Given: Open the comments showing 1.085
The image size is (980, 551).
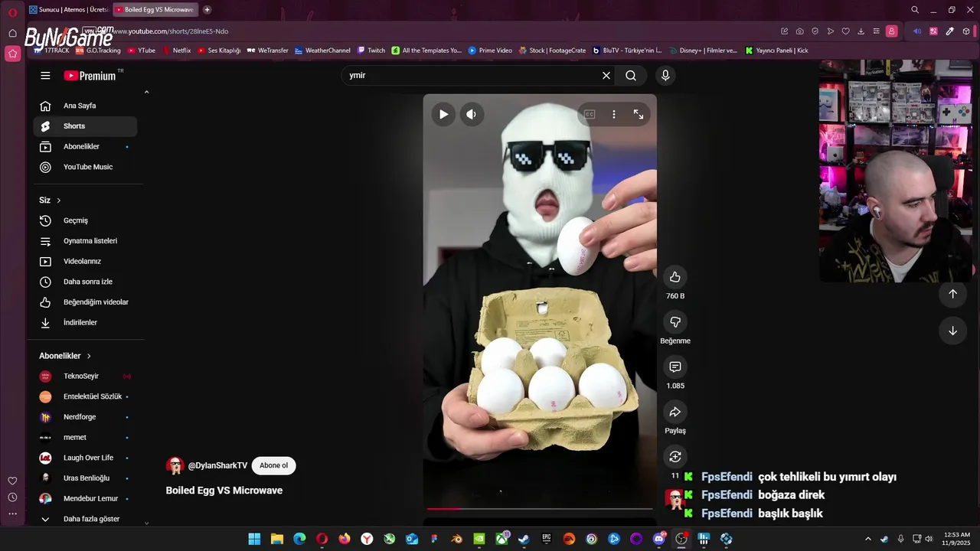Looking at the screenshot, I should click(675, 367).
